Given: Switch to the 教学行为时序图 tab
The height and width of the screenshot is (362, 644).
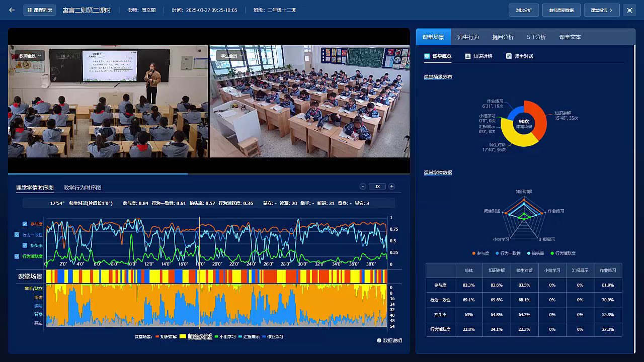Looking at the screenshot, I should pos(82,188).
